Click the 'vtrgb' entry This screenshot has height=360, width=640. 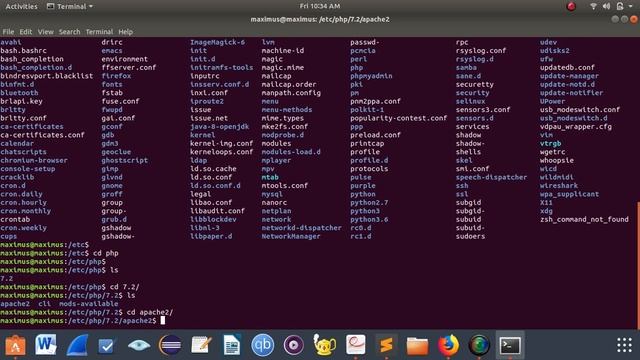tap(550, 143)
